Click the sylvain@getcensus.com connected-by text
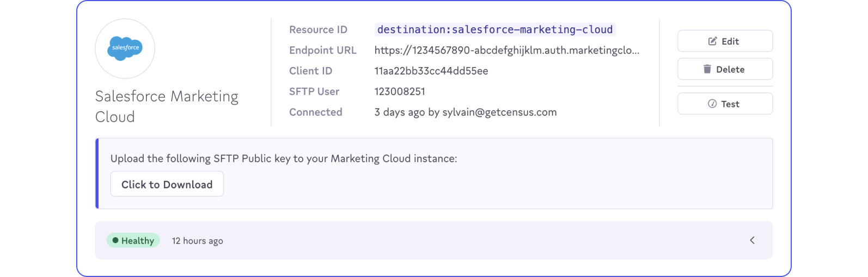 click(499, 112)
